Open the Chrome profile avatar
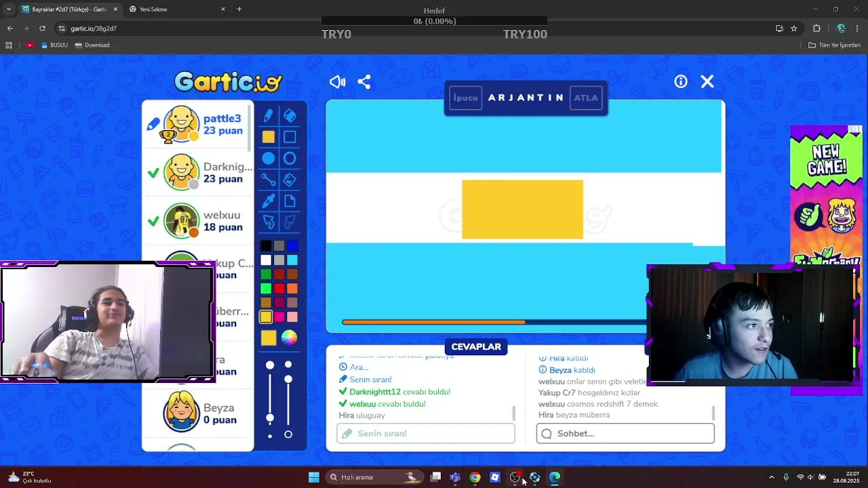 (841, 28)
